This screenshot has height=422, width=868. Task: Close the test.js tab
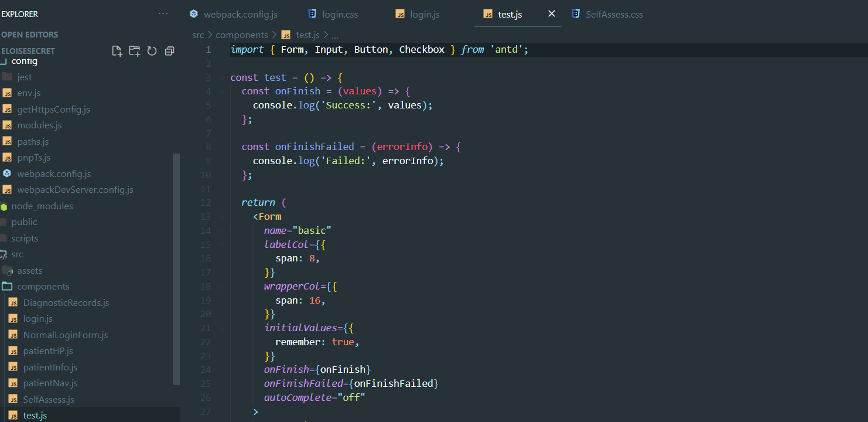tap(551, 13)
